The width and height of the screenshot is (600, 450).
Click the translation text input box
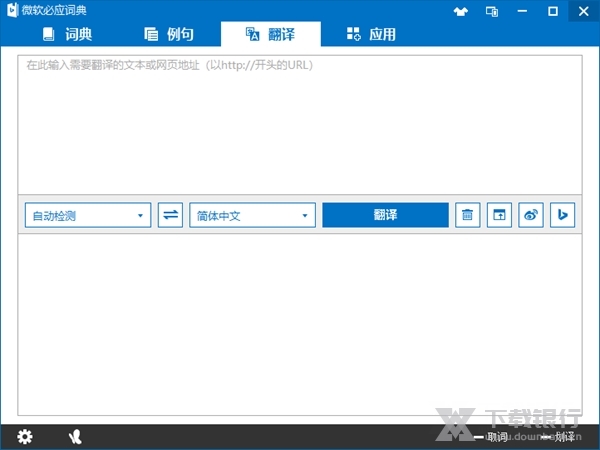[x=299, y=125]
